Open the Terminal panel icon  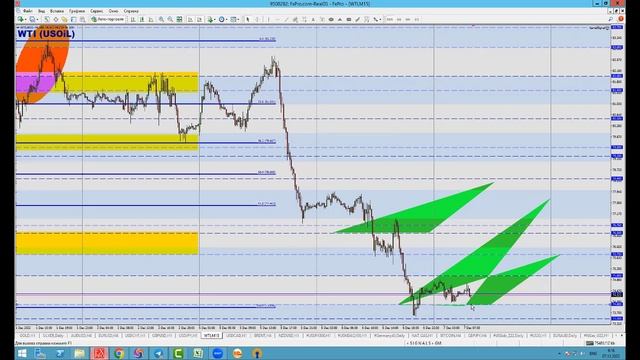[x=73, y=19]
